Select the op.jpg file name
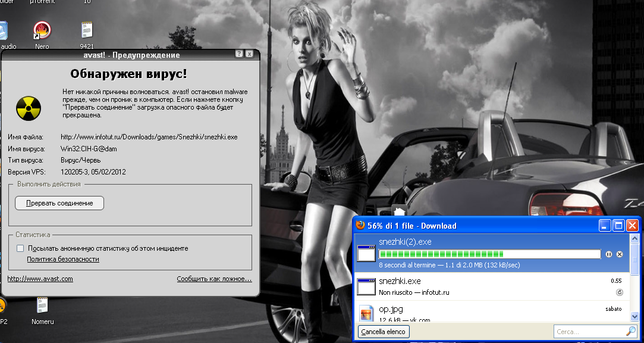Viewport: 644px width, 343px height. pyautogui.click(x=391, y=309)
